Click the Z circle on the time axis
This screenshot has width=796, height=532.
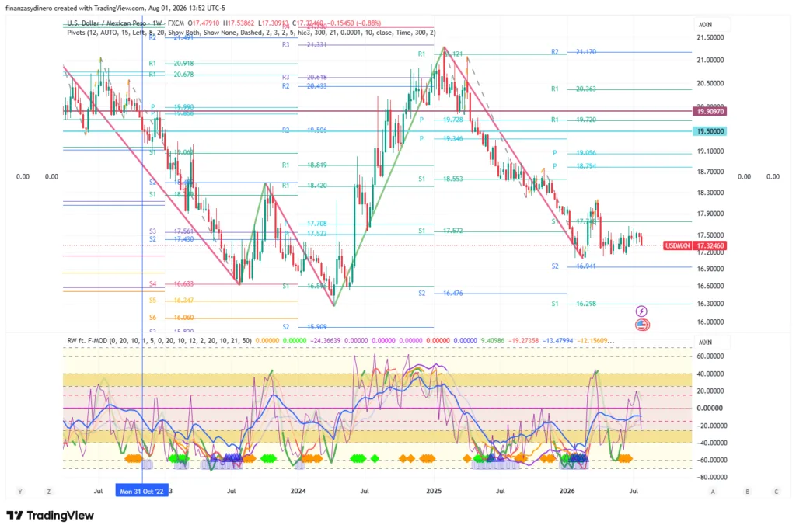pos(49,492)
